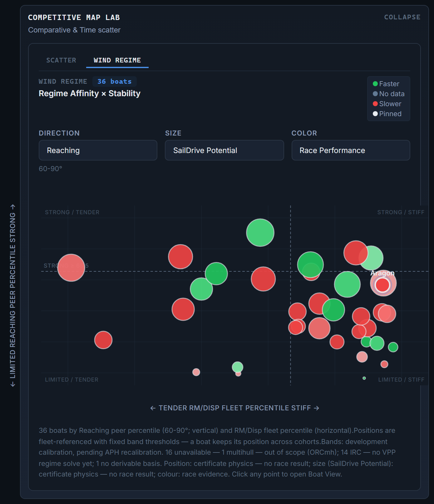Click the tiny green dot near Limited / Stiff
434x504 pixels.
(x=364, y=378)
